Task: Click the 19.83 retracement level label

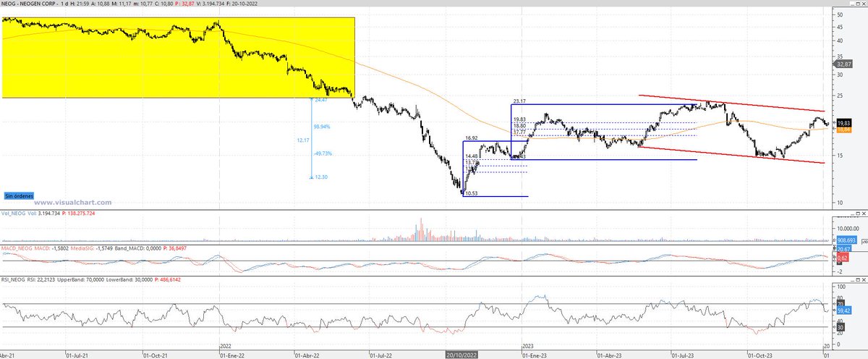Action: tap(519, 119)
